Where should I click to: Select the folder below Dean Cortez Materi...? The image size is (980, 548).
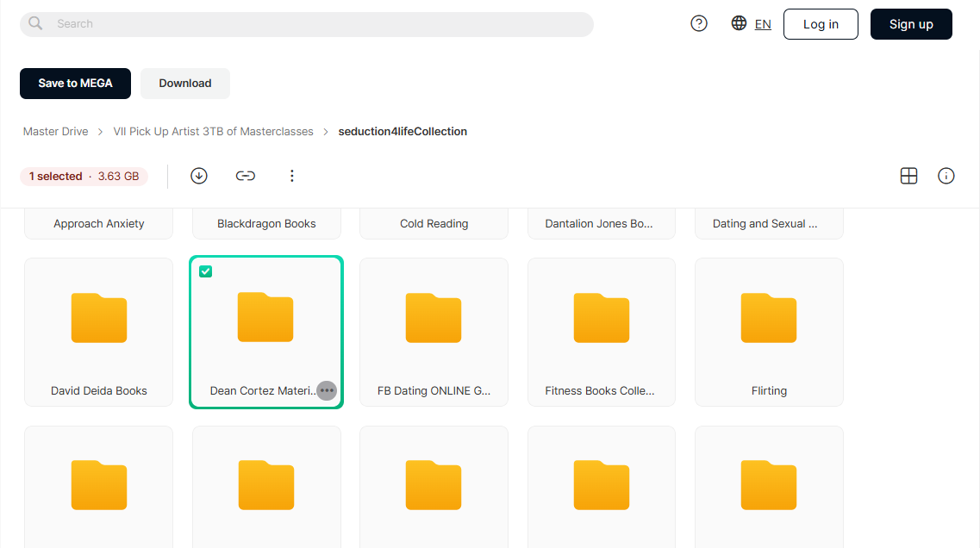267,485
